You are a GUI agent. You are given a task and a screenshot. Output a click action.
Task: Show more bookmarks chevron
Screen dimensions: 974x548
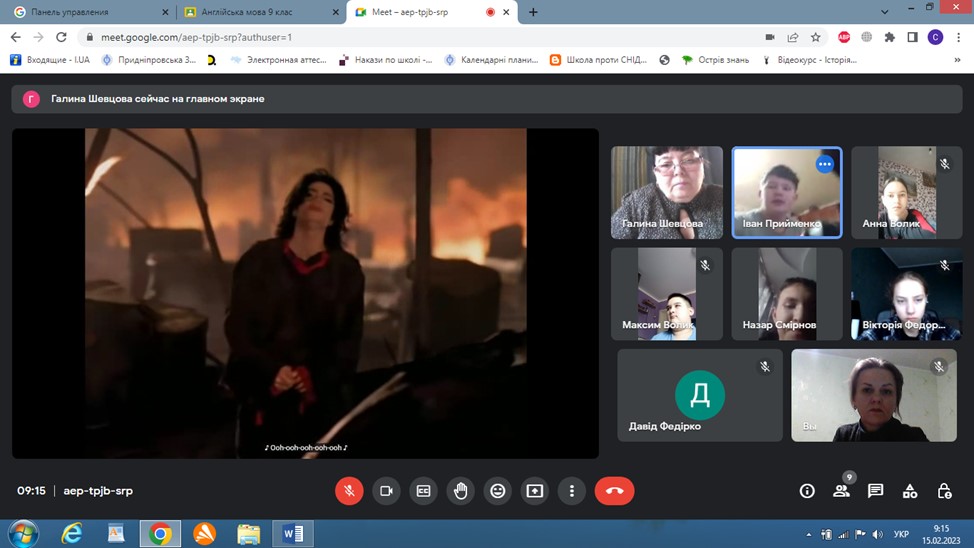957,60
